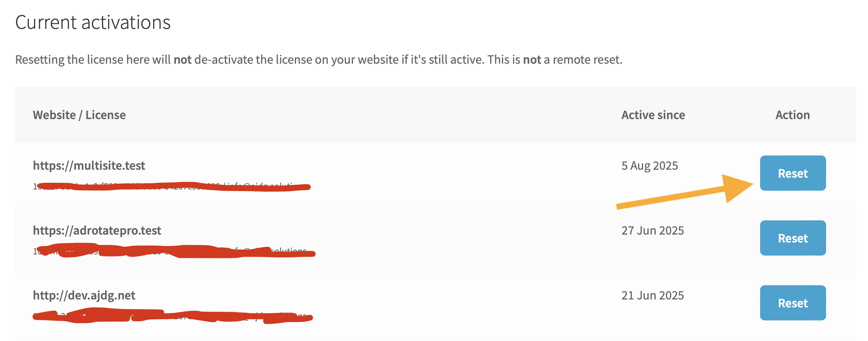Select the https://adrotatepro.test website entry
Screen dimensions: 868x341
97,230
